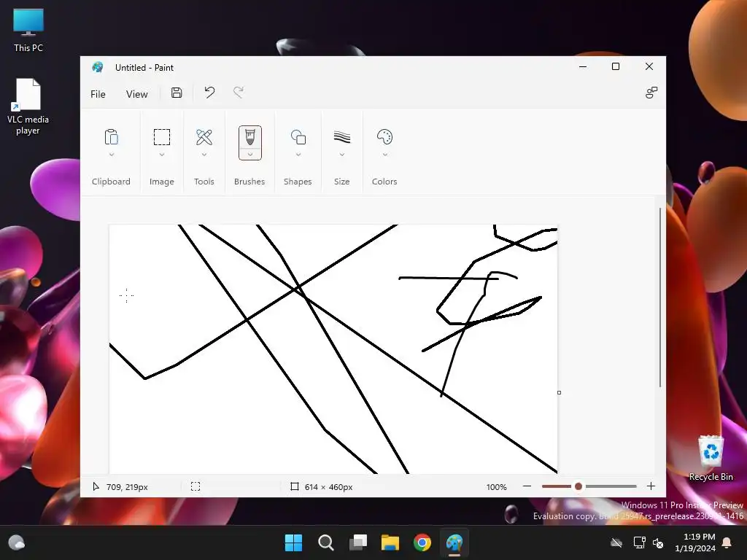Click the Colors label
This screenshot has height=560, width=747.
click(x=384, y=182)
